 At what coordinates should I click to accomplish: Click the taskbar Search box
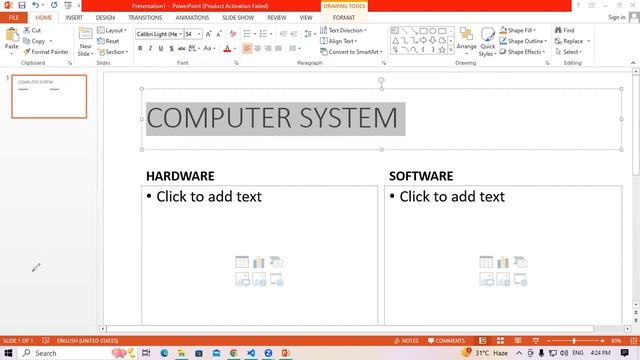(x=65, y=353)
